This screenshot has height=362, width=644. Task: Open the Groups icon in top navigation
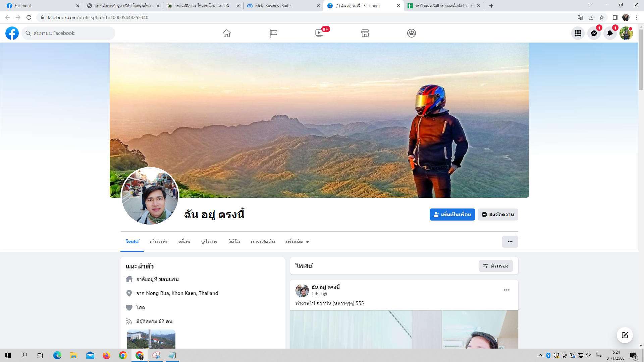tap(412, 33)
